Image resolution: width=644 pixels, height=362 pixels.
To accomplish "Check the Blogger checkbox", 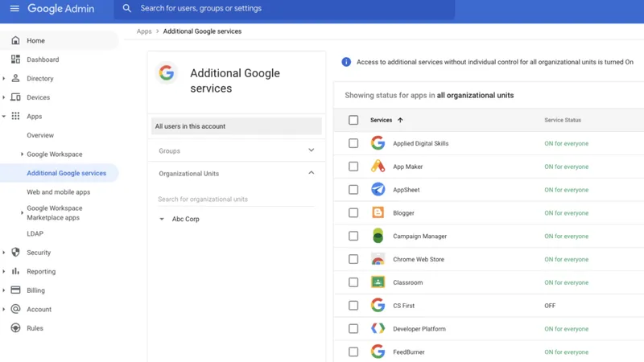I will 353,212.
